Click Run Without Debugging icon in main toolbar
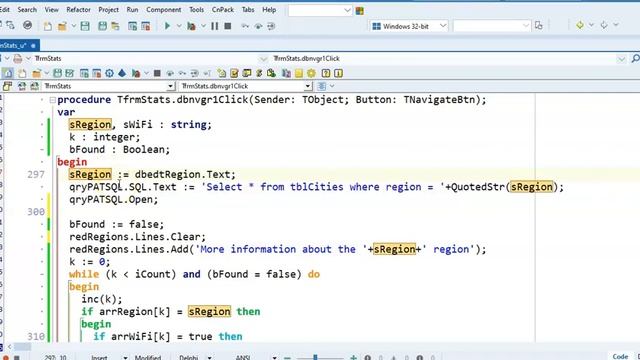Screen dimensions: 640x360 point(191,26)
